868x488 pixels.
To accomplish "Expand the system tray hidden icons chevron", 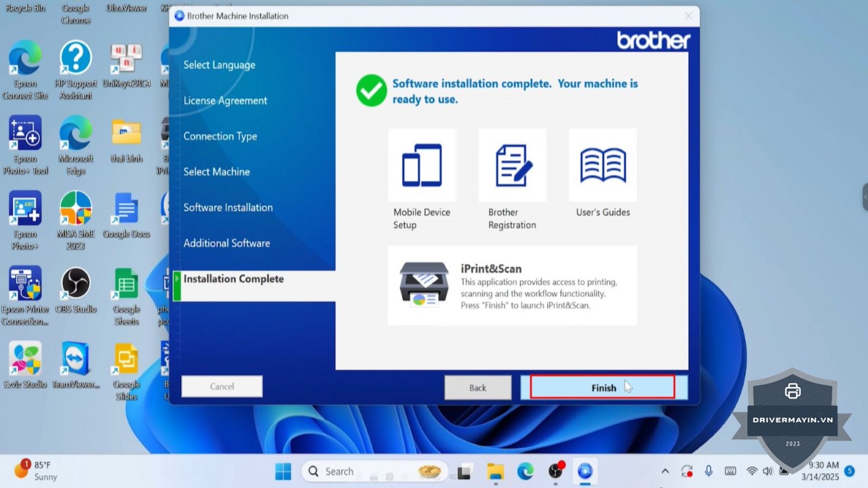I will tap(665, 471).
